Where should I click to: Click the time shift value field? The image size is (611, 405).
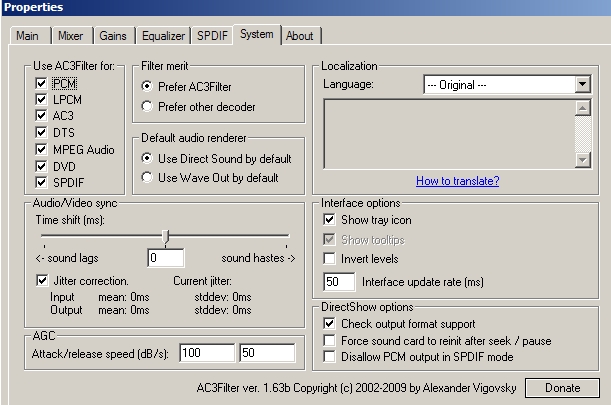[x=166, y=258]
